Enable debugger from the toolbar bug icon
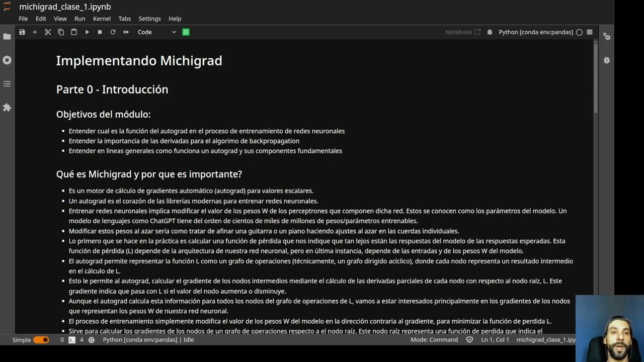The width and height of the screenshot is (644, 362). click(490, 32)
